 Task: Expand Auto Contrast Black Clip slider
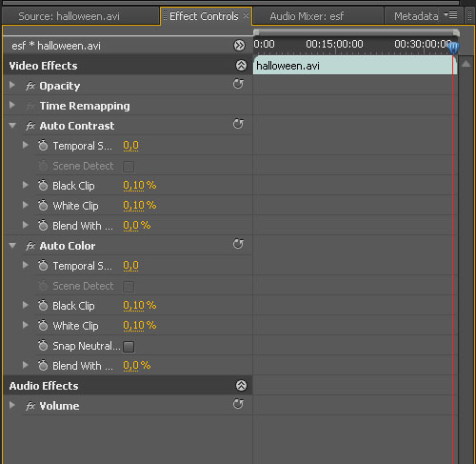26,185
